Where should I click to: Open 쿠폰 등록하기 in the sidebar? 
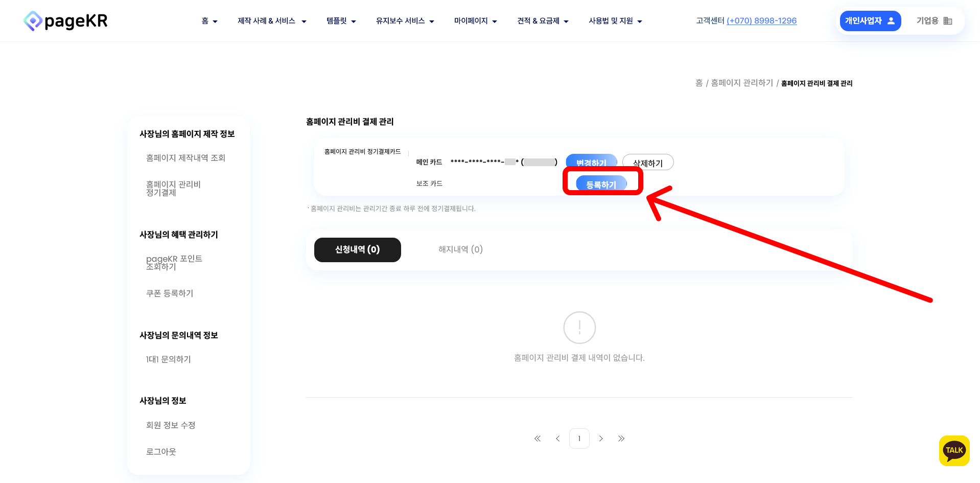pos(170,293)
